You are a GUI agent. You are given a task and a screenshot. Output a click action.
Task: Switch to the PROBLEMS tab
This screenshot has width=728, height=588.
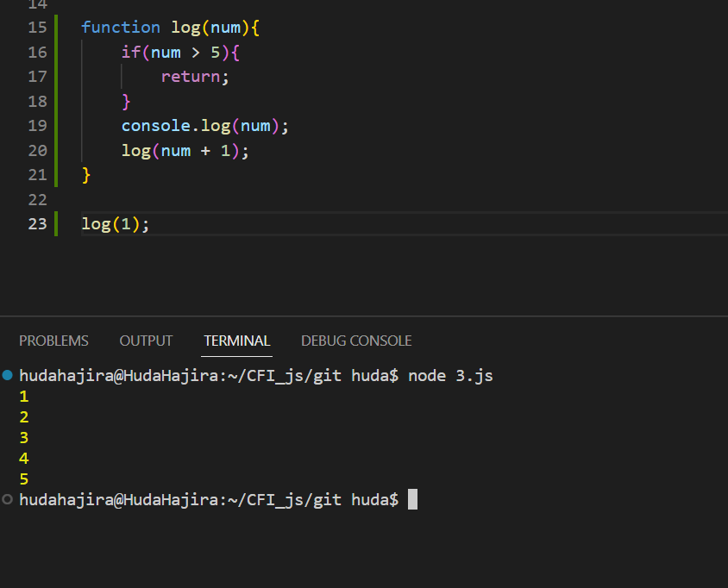(53, 340)
